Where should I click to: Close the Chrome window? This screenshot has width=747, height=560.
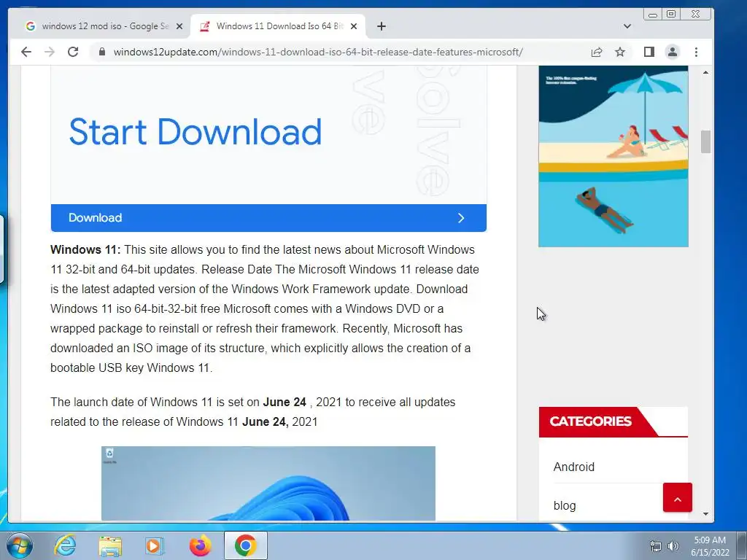click(695, 15)
